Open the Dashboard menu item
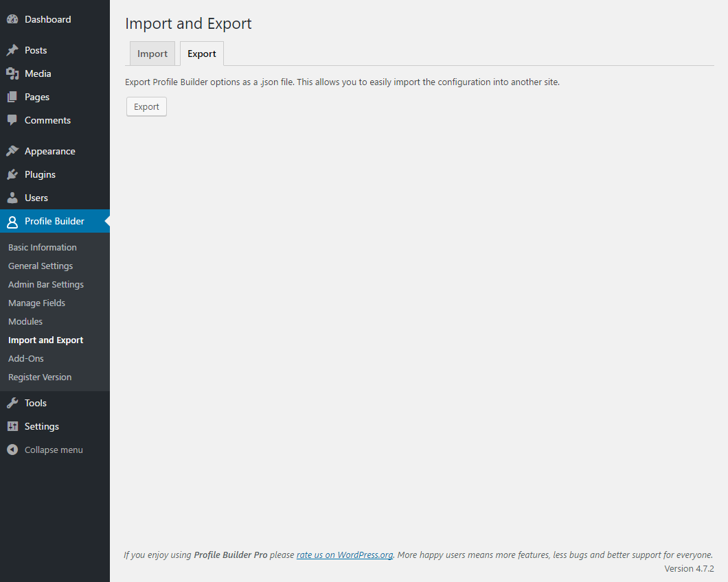 [48, 19]
